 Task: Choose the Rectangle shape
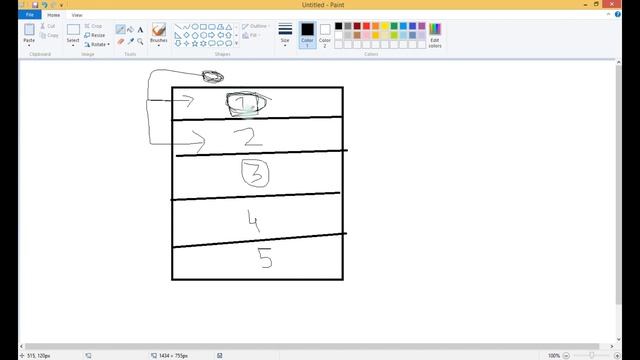click(203, 27)
